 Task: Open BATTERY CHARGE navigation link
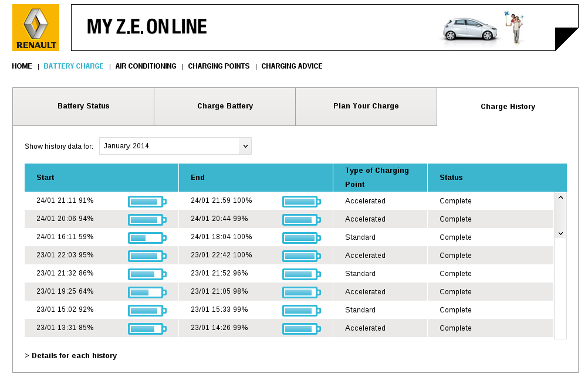click(73, 66)
